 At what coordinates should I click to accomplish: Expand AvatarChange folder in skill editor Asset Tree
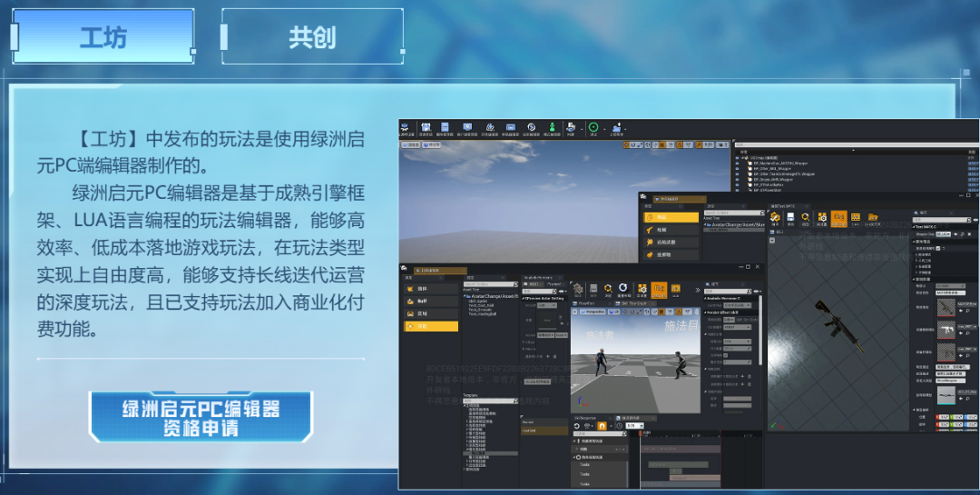[x=465, y=296]
